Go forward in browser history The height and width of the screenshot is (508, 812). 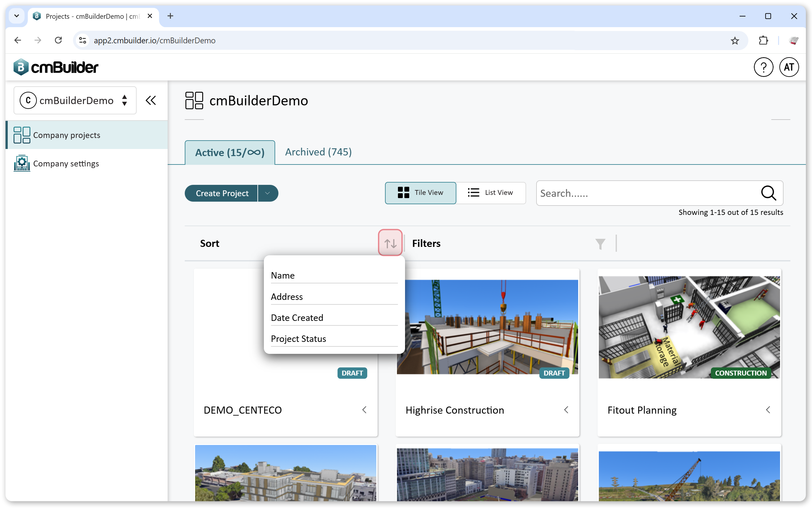point(38,41)
